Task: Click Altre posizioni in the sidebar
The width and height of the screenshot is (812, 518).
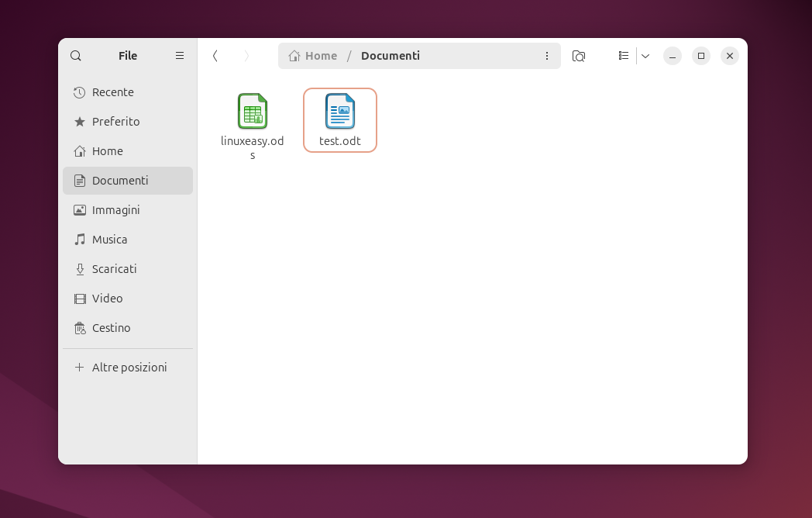Action: 128,368
